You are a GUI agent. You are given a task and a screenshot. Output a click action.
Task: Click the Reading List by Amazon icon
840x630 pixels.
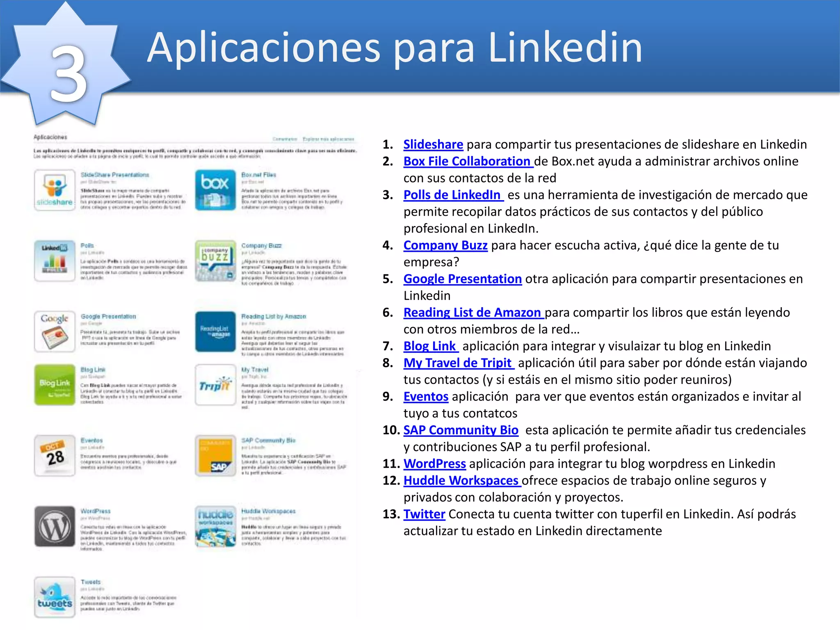pos(215,331)
